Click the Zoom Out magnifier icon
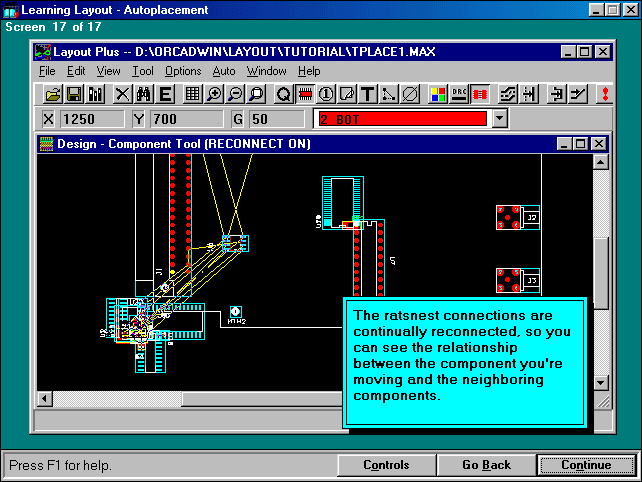 (x=235, y=94)
